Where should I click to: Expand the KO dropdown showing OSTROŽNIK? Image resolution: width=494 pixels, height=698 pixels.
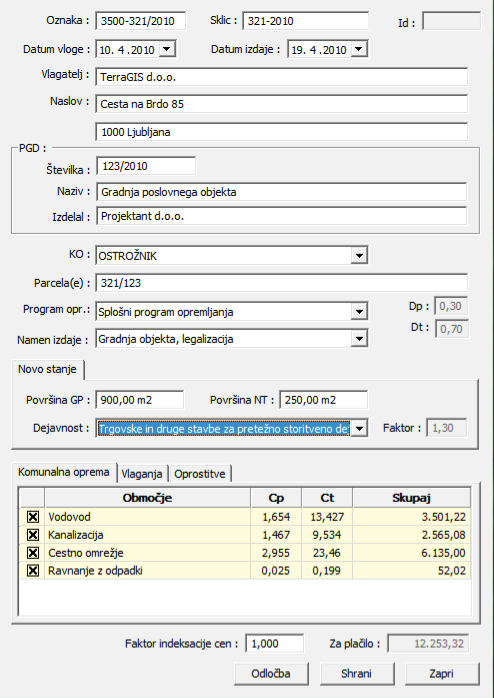pos(359,256)
